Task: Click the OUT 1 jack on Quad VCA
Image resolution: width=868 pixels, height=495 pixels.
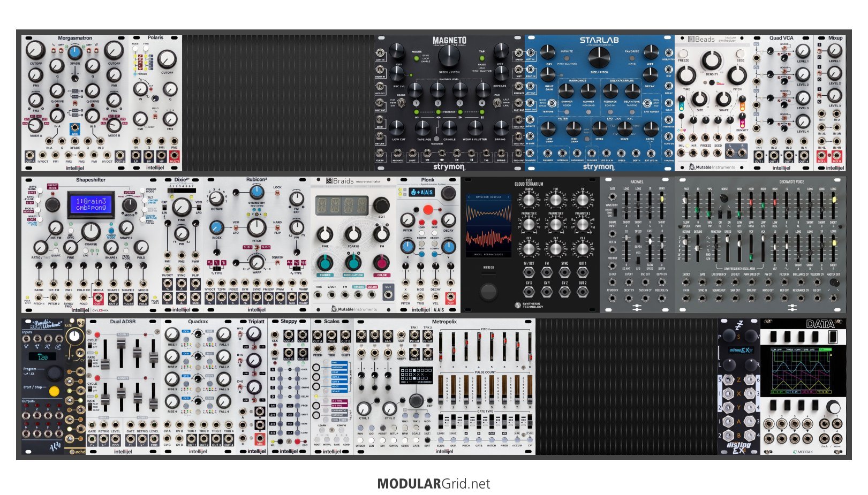Action: click(x=759, y=155)
